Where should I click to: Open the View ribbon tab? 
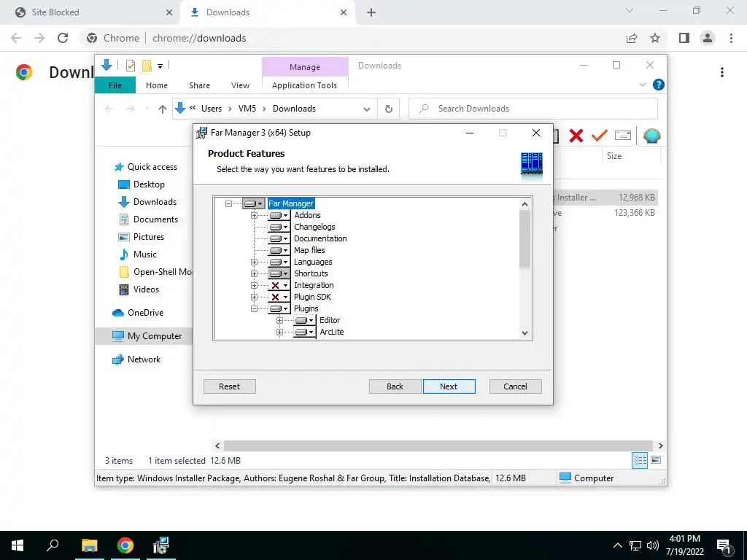(240, 85)
